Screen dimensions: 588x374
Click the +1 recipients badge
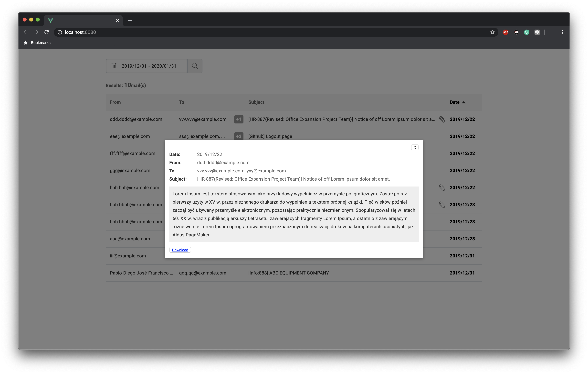239,119
